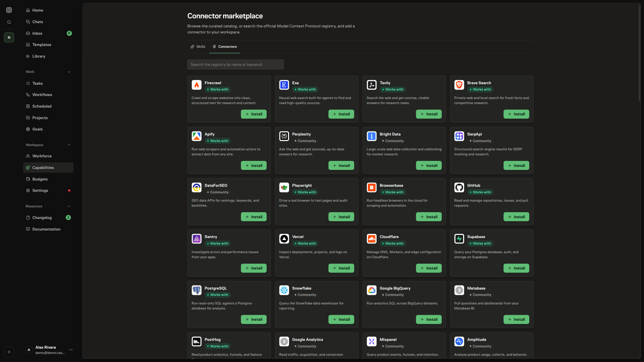Open Tasks under Work
Screen dimensions: 644x362
pos(48,83)
